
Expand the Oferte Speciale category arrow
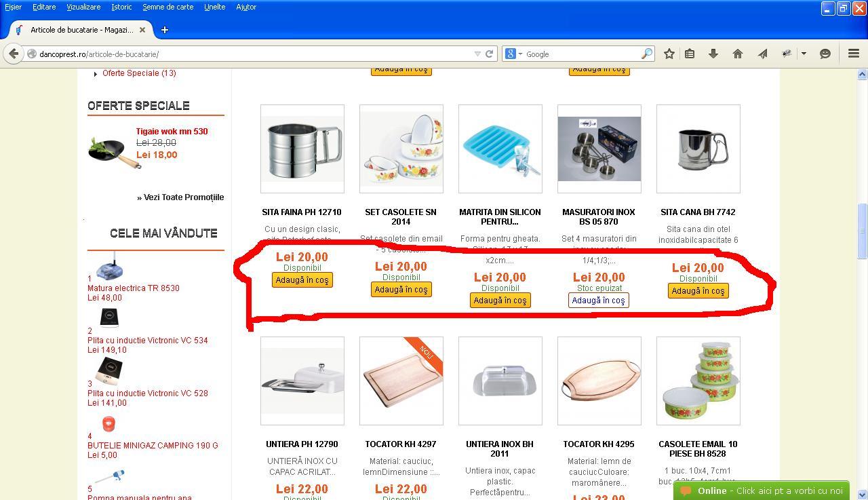tap(96, 73)
